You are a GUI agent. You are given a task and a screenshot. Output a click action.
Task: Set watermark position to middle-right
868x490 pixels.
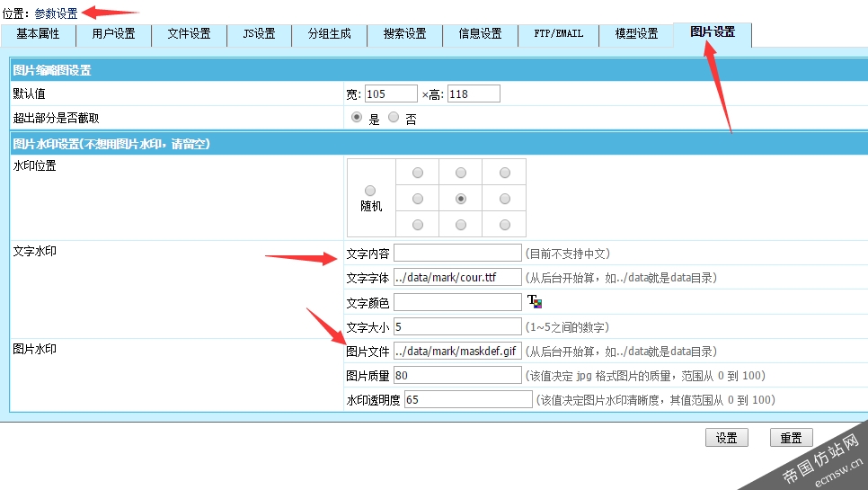tap(504, 199)
